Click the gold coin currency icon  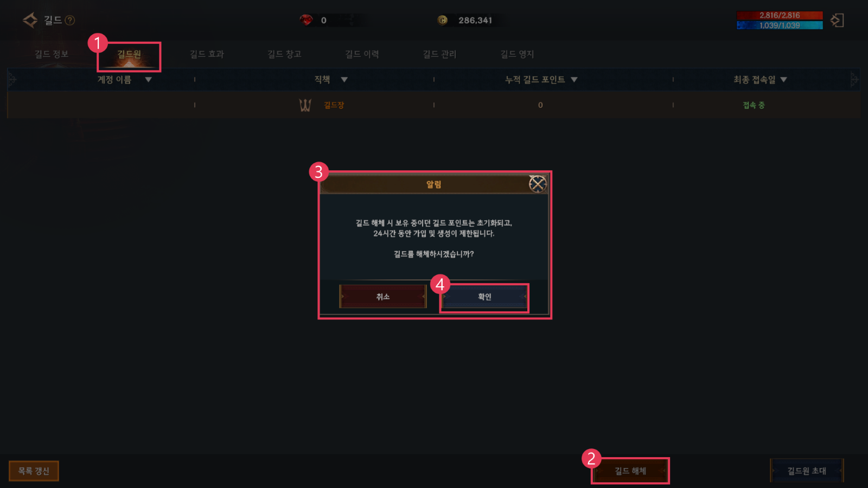[443, 20]
